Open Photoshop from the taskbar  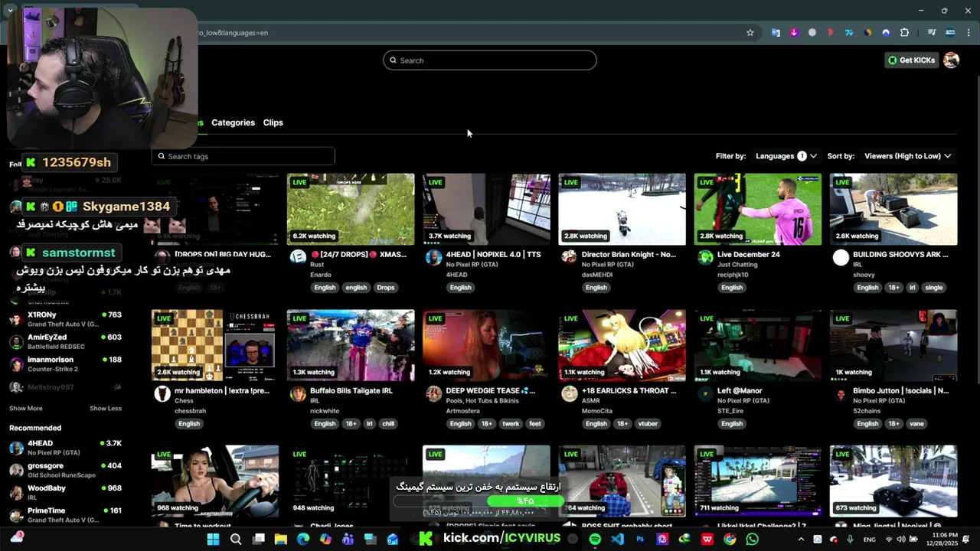pos(640,540)
